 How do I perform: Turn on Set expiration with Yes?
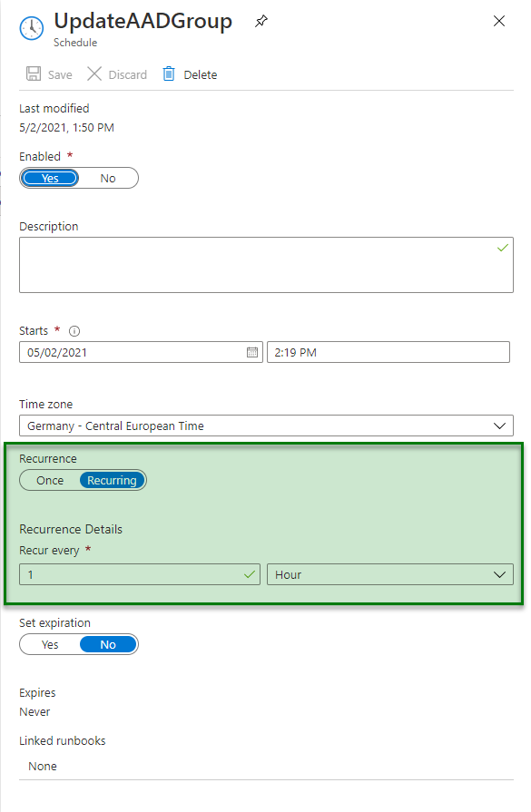click(50, 644)
